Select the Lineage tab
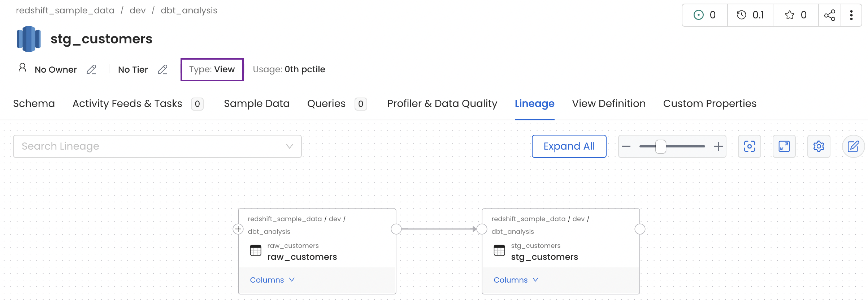868x305 pixels. coord(535,104)
